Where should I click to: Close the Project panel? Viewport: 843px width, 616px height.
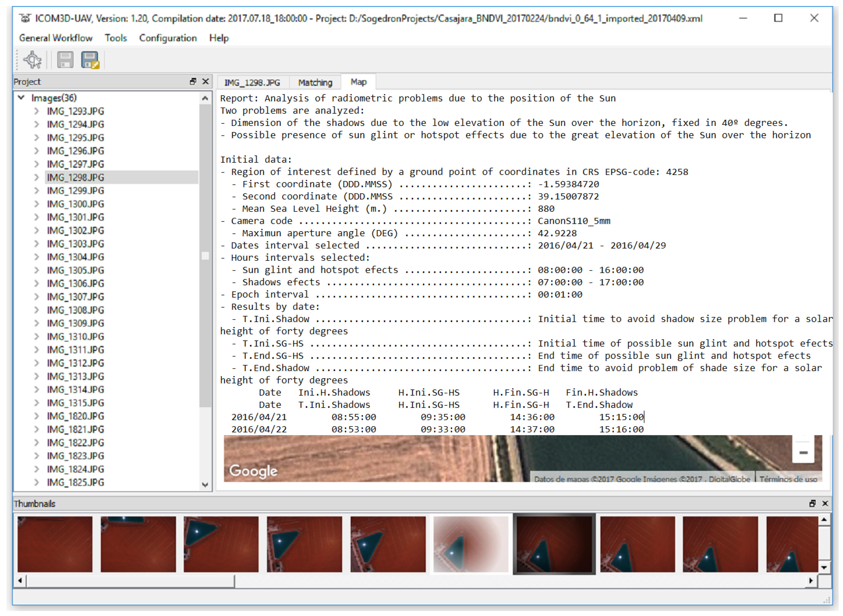206,81
